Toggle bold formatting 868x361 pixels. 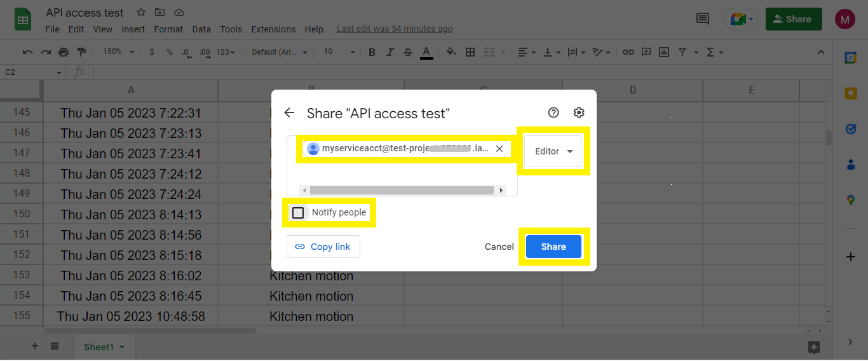click(x=372, y=52)
